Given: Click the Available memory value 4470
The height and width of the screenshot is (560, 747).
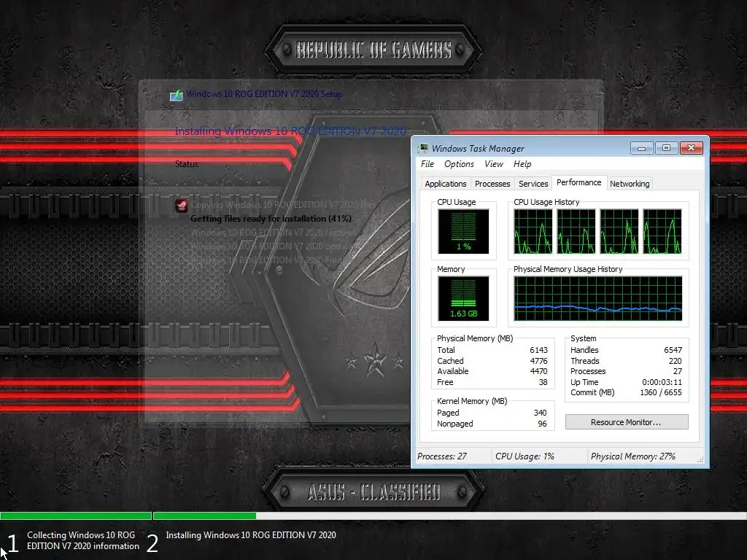Looking at the screenshot, I should [x=538, y=371].
